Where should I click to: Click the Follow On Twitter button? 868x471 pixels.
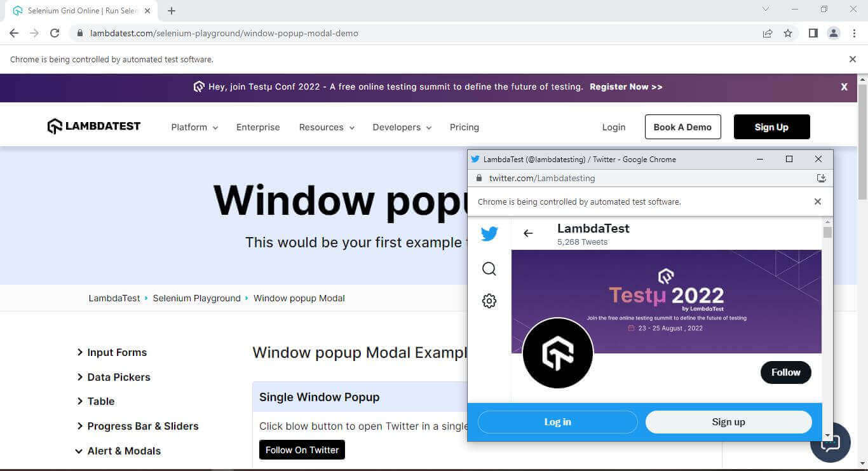(x=302, y=449)
